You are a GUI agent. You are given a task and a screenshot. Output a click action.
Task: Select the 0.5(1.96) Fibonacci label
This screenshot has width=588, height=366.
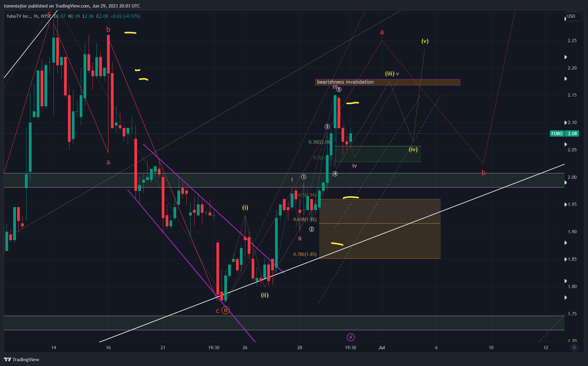coord(307,195)
